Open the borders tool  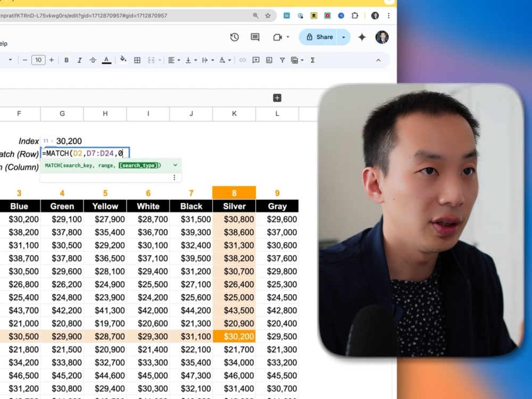137,60
